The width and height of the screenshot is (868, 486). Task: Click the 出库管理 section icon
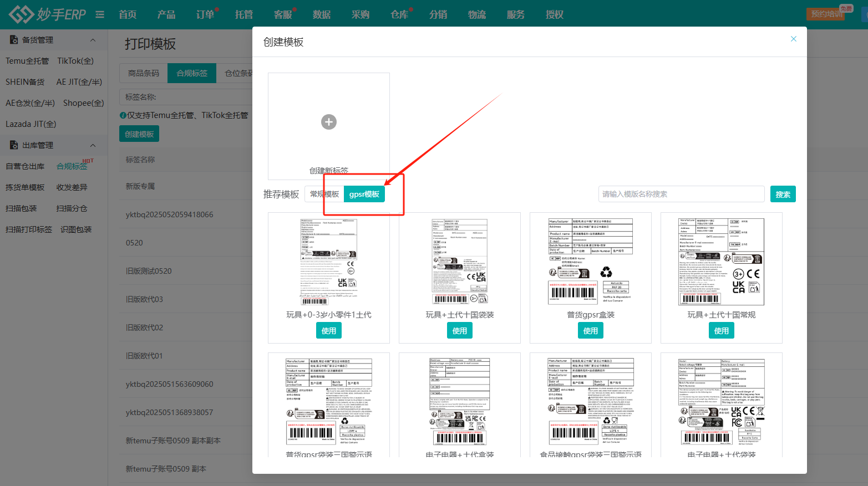[x=14, y=145]
